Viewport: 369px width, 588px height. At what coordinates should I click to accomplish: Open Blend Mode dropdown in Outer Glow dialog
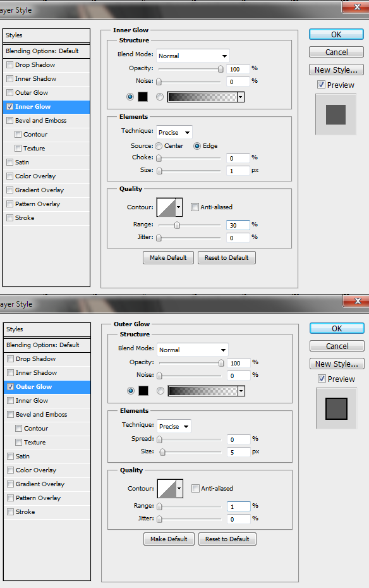[193, 350]
